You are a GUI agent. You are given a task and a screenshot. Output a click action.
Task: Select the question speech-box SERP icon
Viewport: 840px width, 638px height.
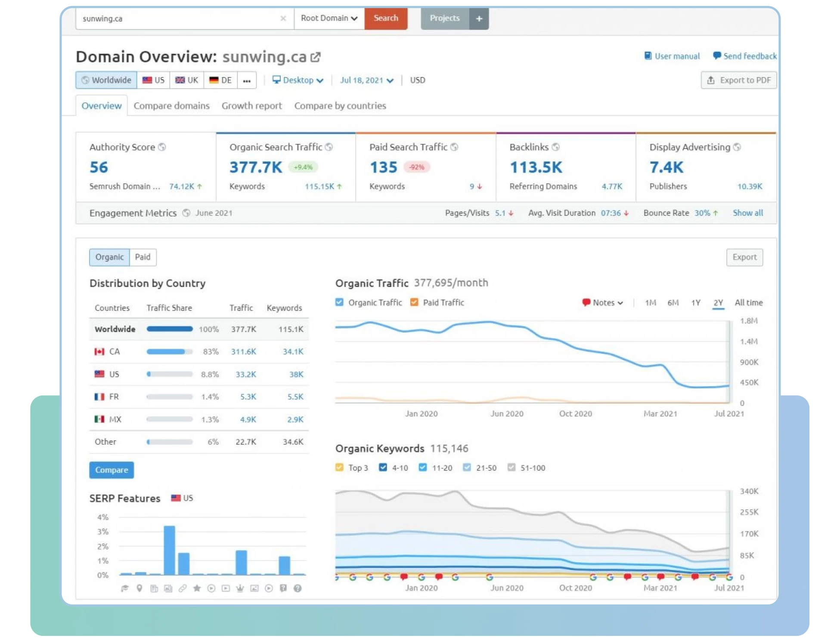click(x=283, y=588)
